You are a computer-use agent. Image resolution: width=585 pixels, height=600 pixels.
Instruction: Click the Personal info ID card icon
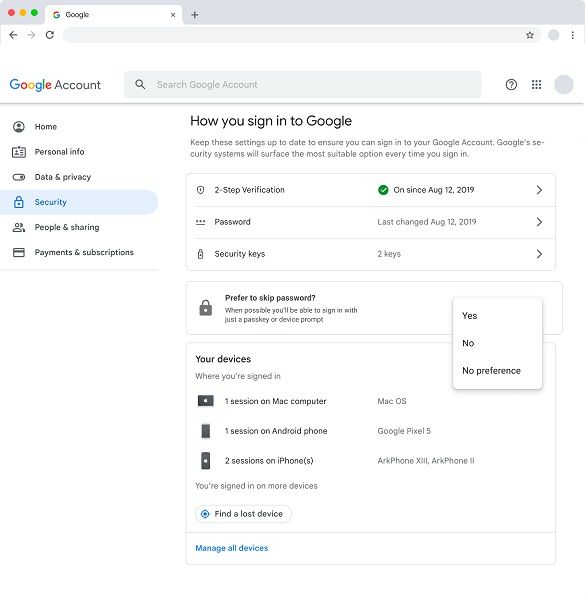(x=19, y=152)
